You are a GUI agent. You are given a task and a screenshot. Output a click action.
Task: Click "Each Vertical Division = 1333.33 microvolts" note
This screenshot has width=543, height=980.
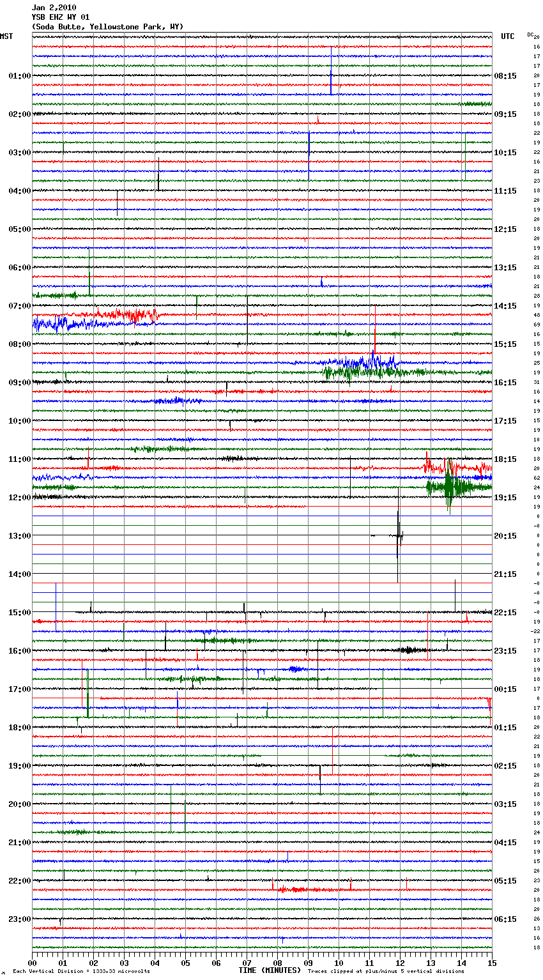tap(81, 972)
